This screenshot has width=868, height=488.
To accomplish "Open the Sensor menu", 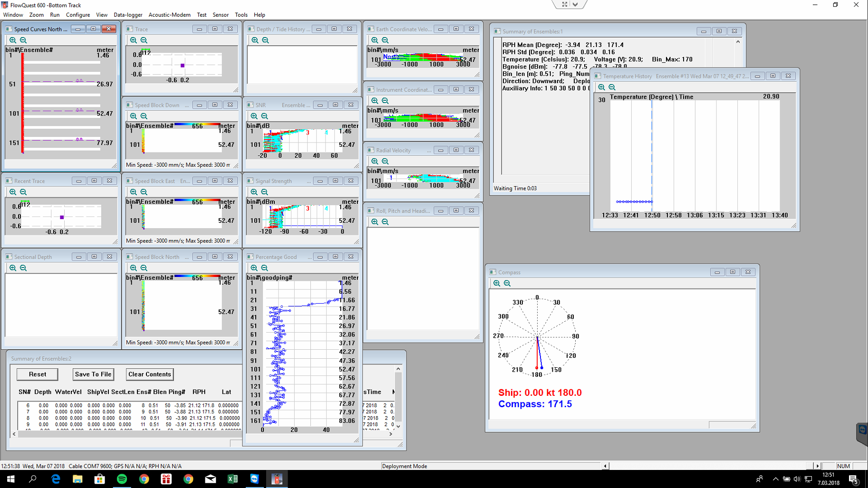I will point(221,15).
